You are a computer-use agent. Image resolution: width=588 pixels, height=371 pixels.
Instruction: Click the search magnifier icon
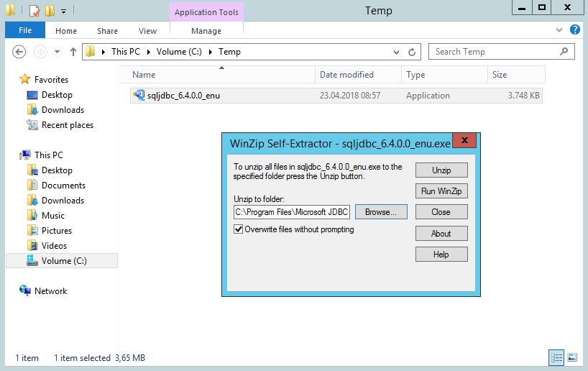click(564, 51)
